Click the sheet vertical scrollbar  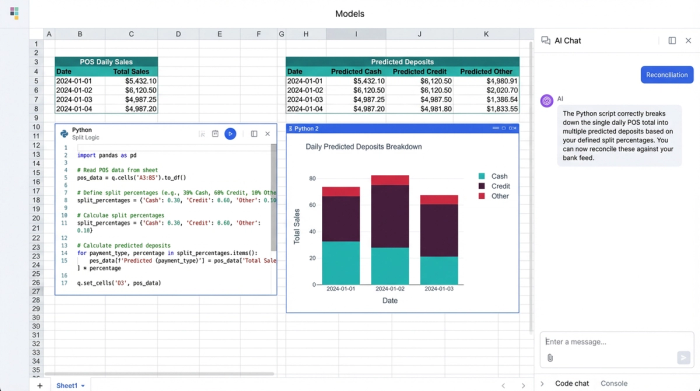531,187
